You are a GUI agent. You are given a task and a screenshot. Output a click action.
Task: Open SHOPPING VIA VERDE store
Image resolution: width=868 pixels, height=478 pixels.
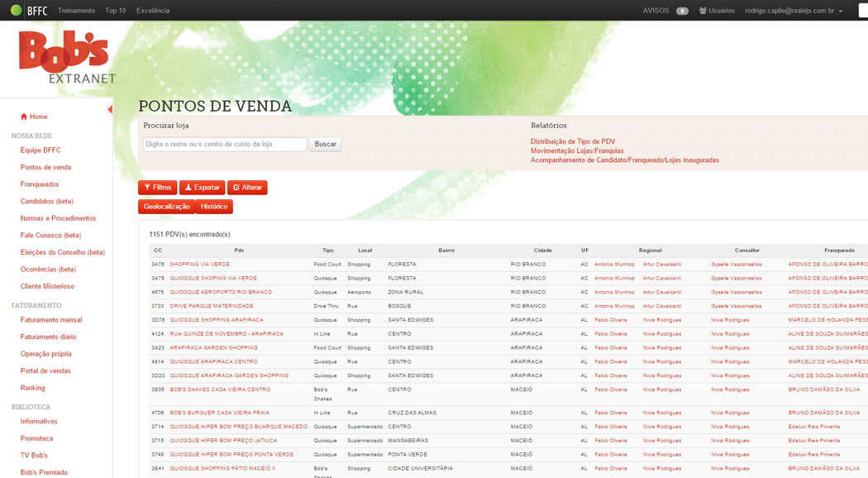pos(200,264)
